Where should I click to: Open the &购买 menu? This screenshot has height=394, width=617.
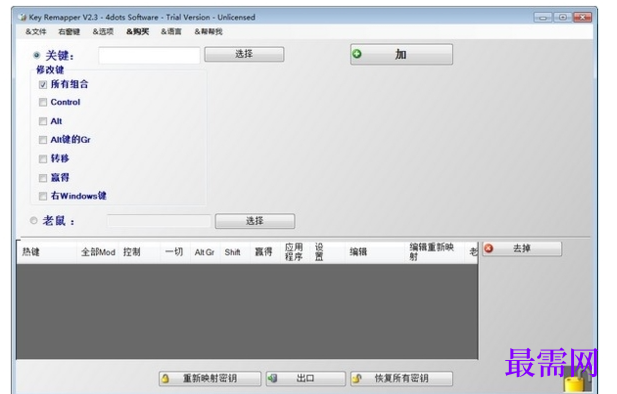[x=137, y=31]
